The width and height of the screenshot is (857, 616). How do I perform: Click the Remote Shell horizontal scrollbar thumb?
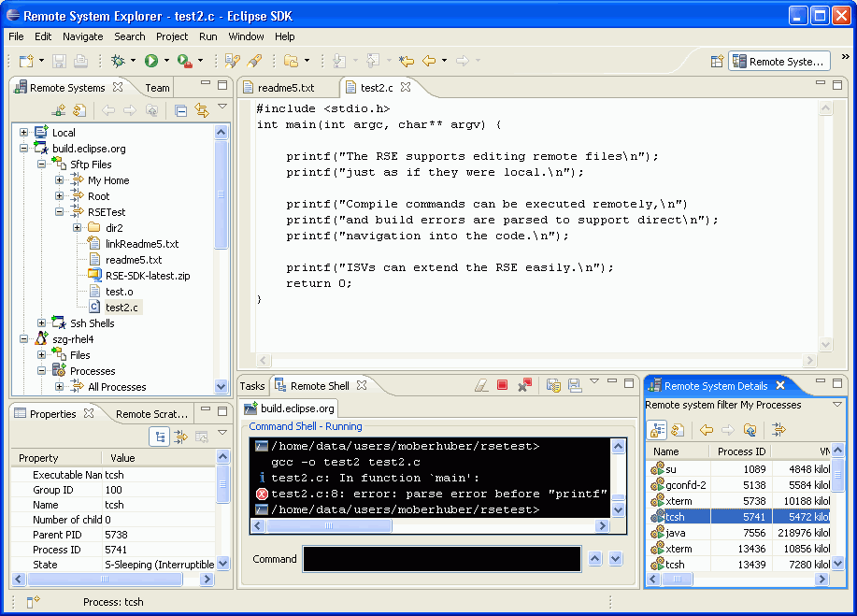coord(329,526)
